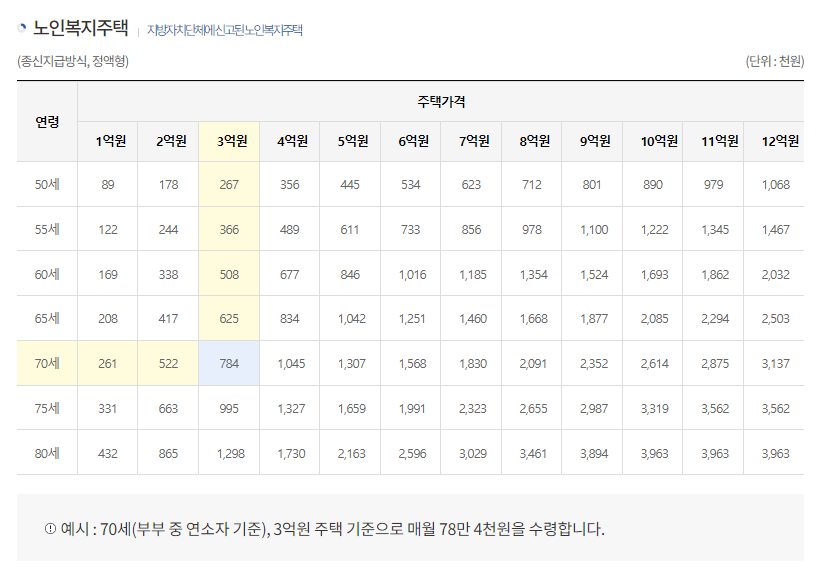The height and width of the screenshot is (567, 828).
Task: Click value 3,894 for 80세 at 9억원
Action: click(594, 453)
